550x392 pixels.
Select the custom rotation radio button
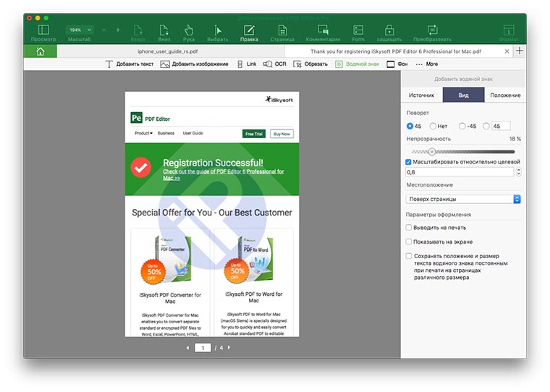coord(486,126)
